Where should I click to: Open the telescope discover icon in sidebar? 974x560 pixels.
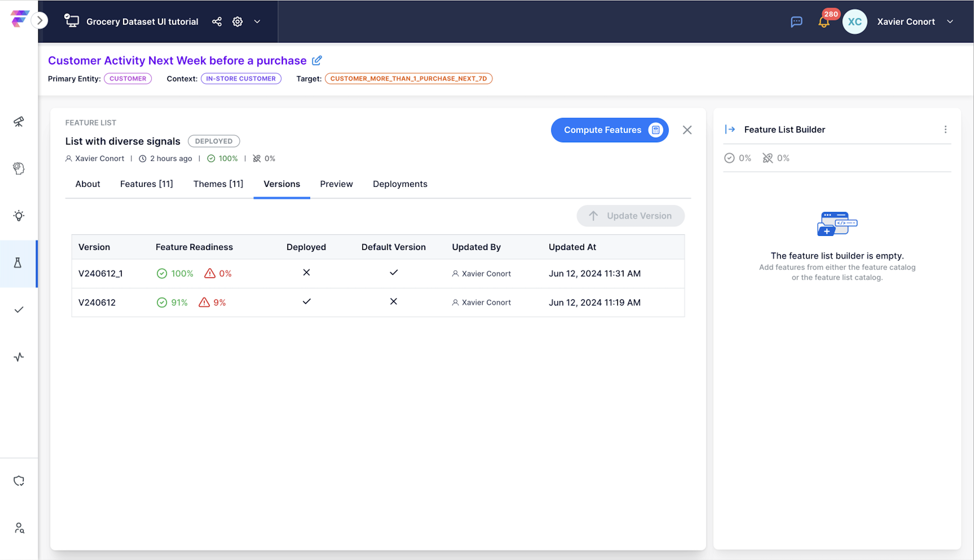[x=19, y=122]
